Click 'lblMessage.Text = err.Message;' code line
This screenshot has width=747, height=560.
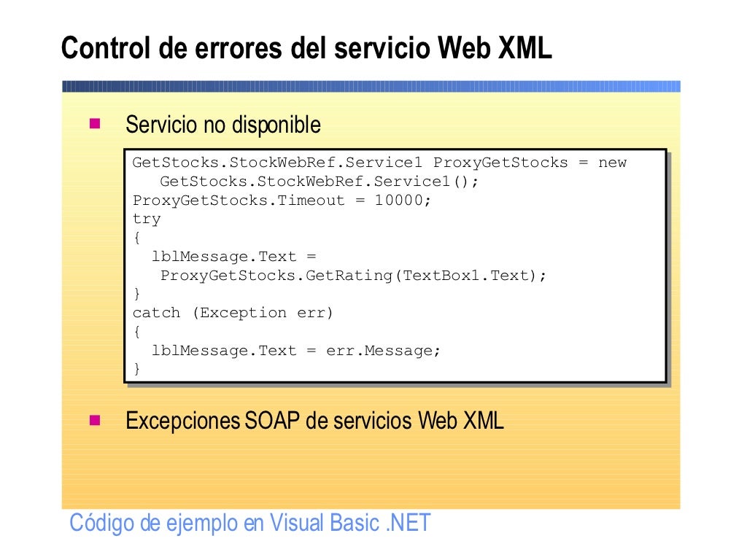click(296, 351)
